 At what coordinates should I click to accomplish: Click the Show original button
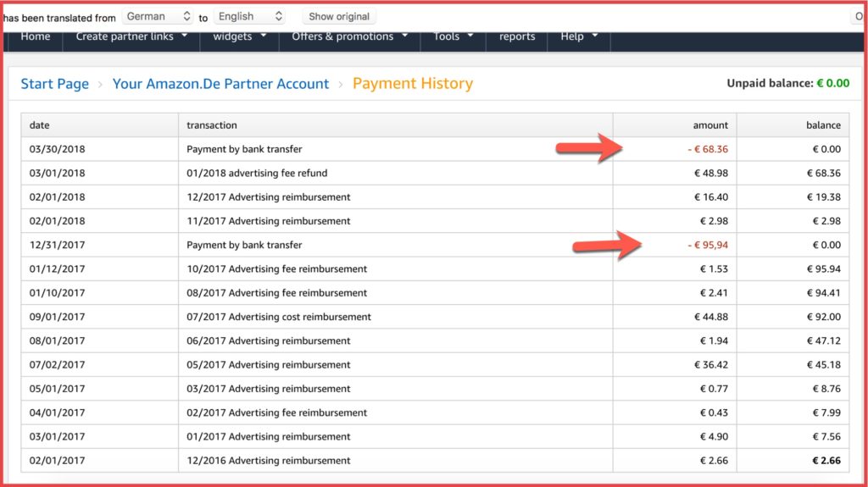[339, 16]
